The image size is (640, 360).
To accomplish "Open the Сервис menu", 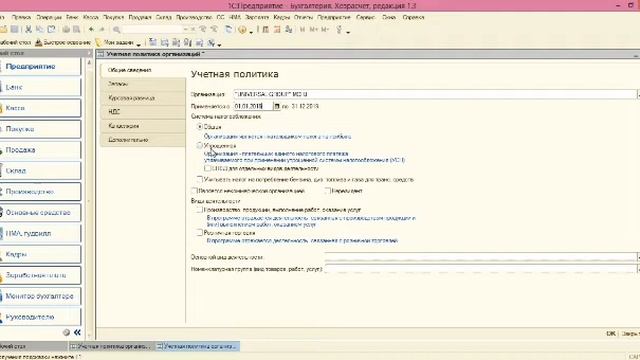I will pyautogui.click(x=366, y=17).
